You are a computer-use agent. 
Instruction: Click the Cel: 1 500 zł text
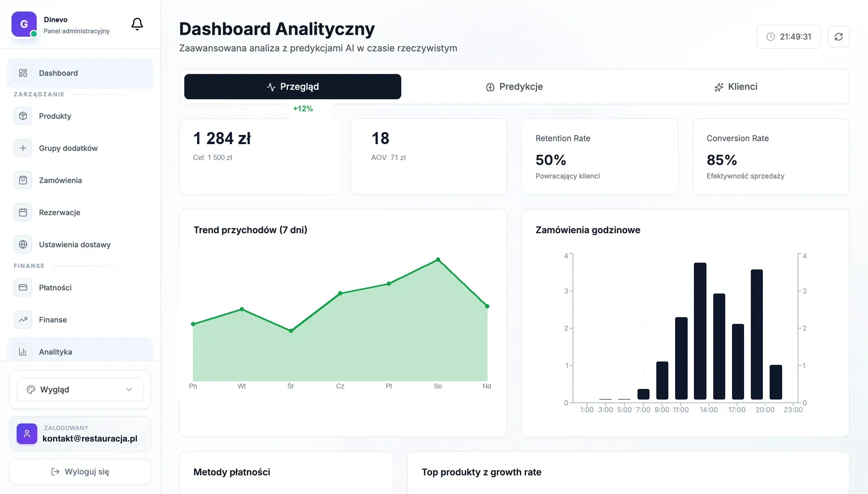click(212, 158)
